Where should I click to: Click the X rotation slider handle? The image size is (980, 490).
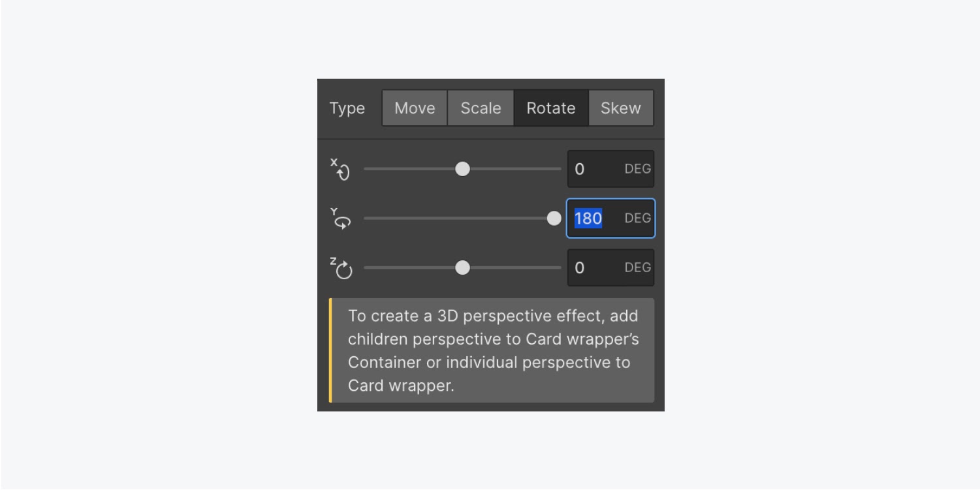pos(462,169)
